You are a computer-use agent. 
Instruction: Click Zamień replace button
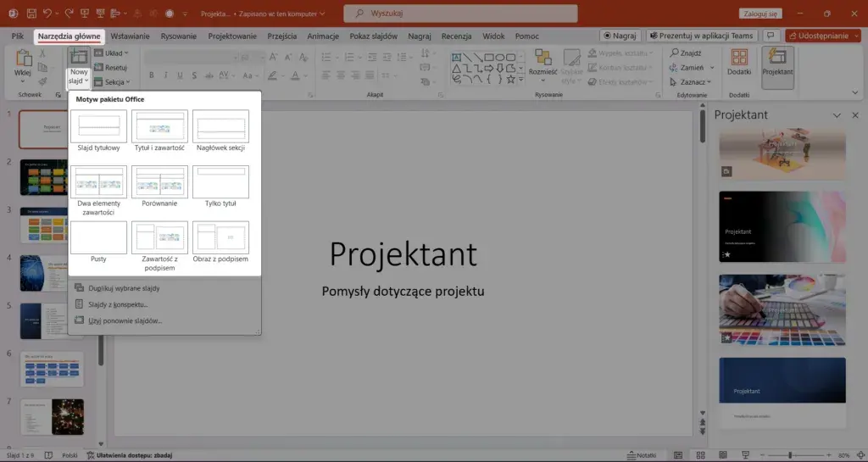point(687,68)
